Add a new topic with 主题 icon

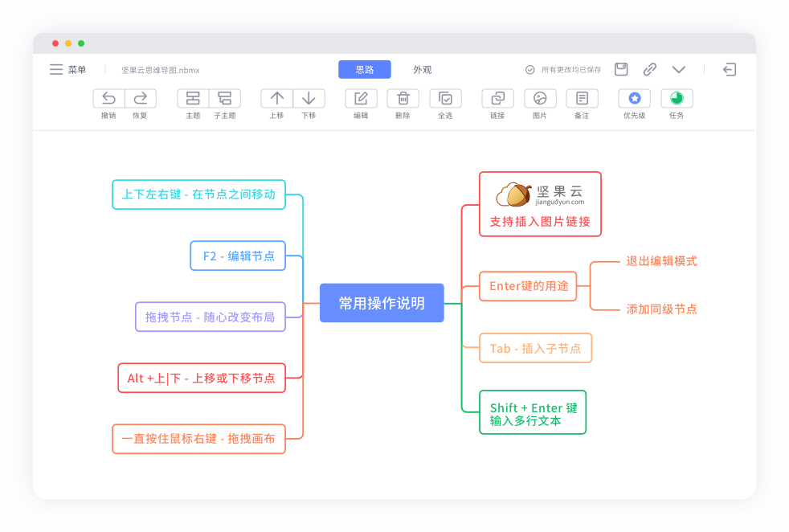(193, 98)
